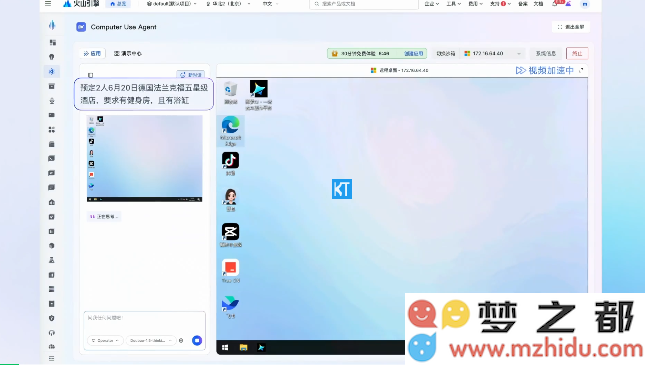
Task: Select the red square app icon on remote desktop
Action: point(230,271)
